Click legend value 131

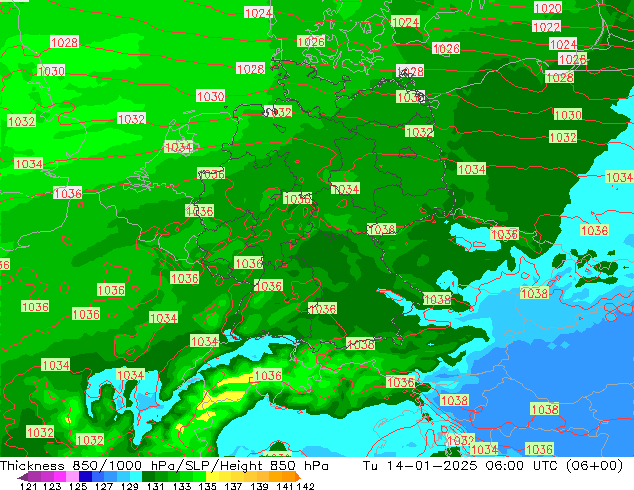tap(156, 486)
